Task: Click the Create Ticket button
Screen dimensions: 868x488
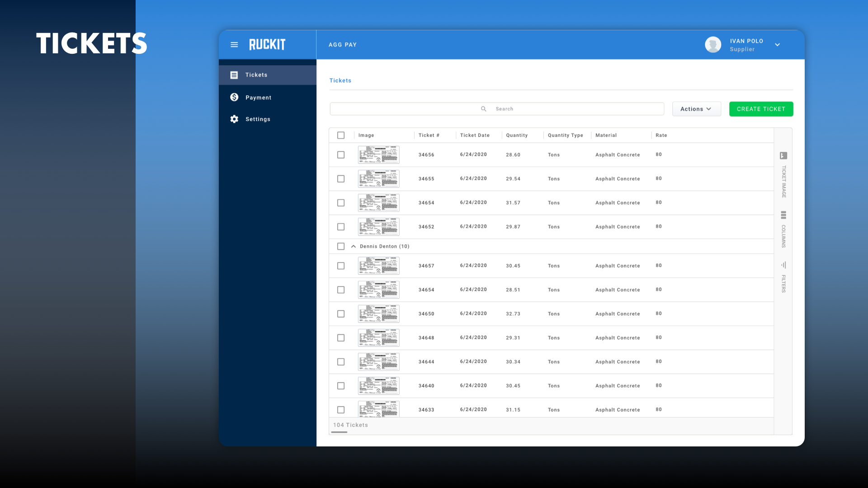Action: tap(761, 109)
